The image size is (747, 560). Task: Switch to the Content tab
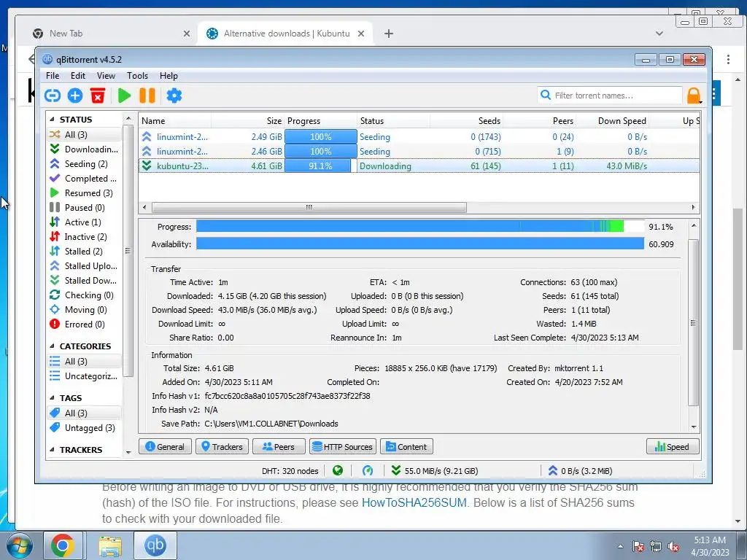pyautogui.click(x=406, y=447)
